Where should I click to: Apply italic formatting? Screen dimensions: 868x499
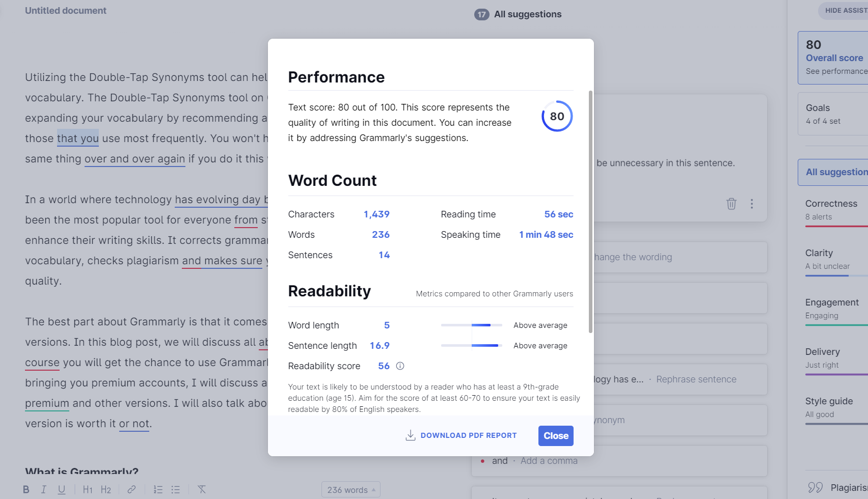pos(44,489)
